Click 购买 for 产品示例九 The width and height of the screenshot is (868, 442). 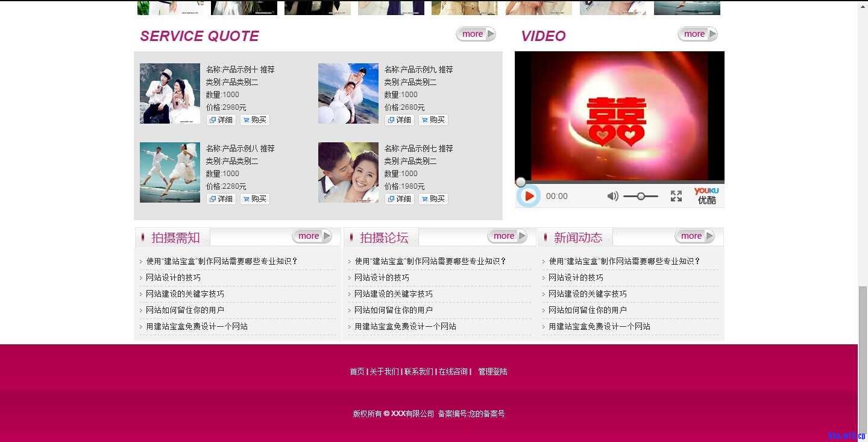coord(433,120)
